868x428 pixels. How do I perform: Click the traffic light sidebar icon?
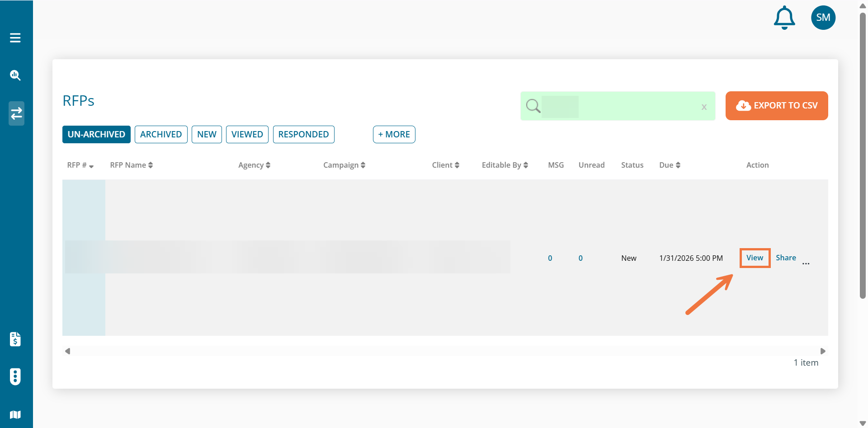point(15,376)
